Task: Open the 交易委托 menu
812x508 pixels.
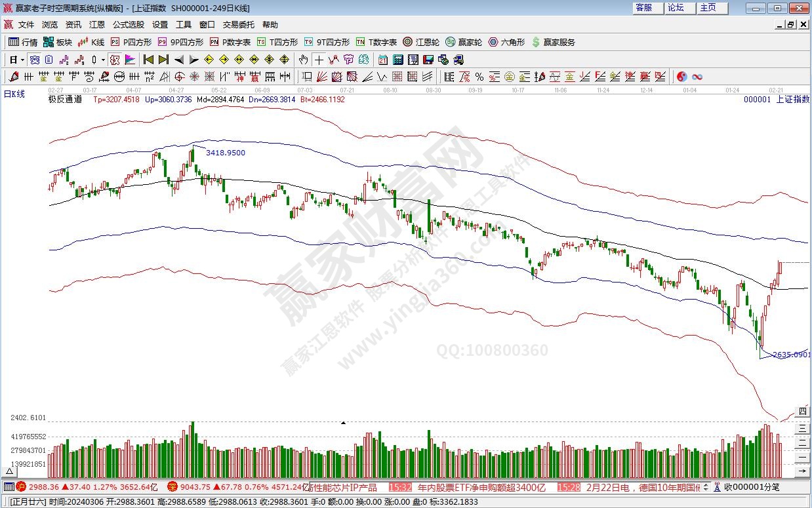Action: pyautogui.click(x=238, y=25)
